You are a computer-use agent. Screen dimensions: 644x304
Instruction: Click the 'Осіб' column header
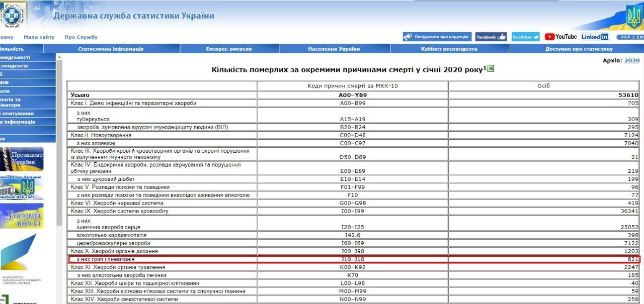(x=544, y=86)
